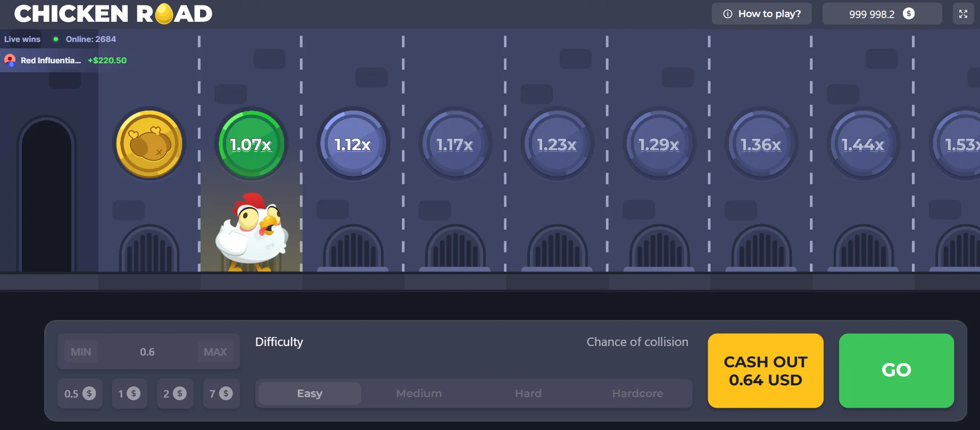Click the 1.29x multiplier coin

pyautogui.click(x=660, y=144)
